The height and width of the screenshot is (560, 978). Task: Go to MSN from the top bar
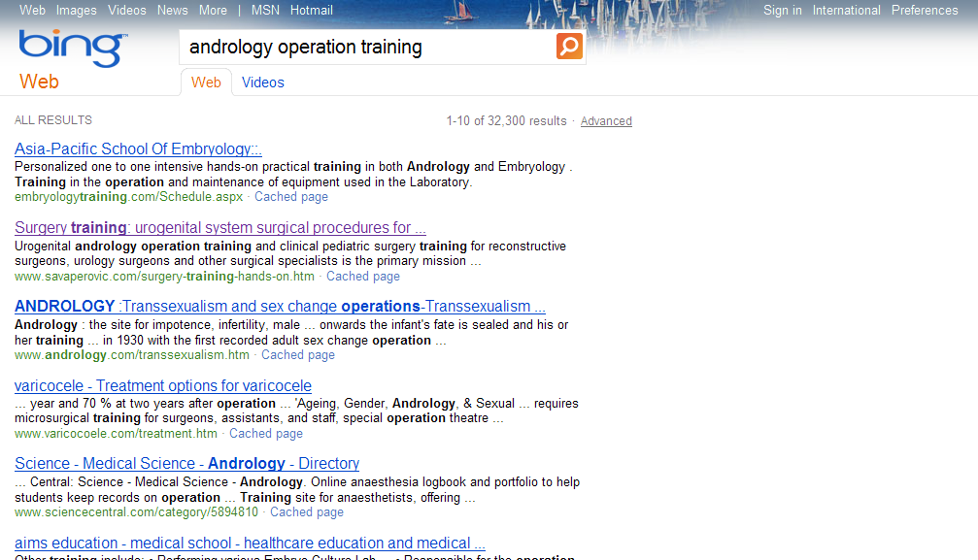[265, 11]
